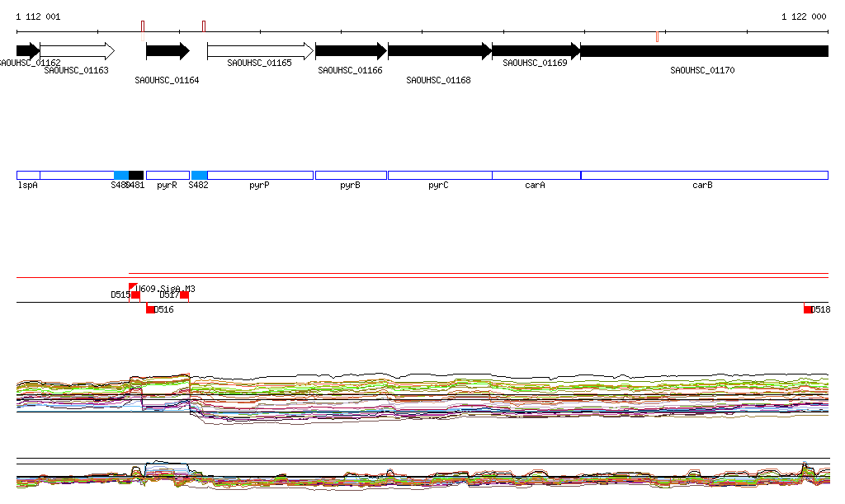Click the U609 SigA promoter triangle marker
The height and width of the screenshot is (504, 845).
(x=133, y=287)
